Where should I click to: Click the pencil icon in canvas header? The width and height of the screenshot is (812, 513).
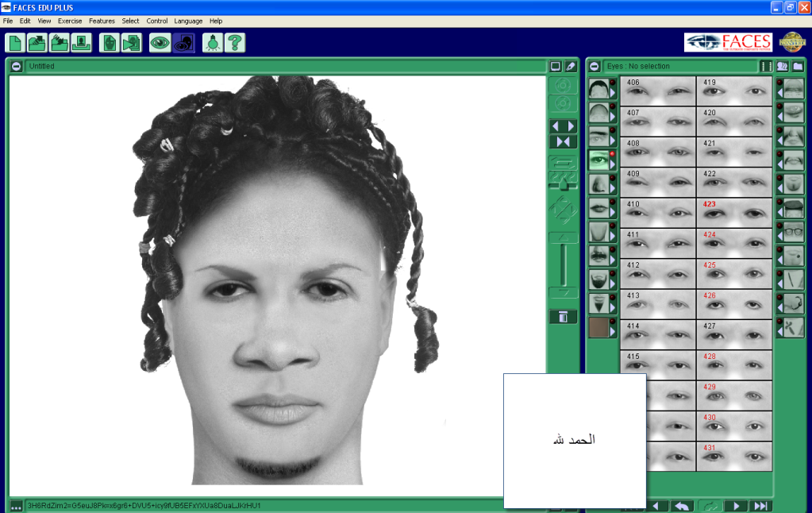tap(570, 67)
